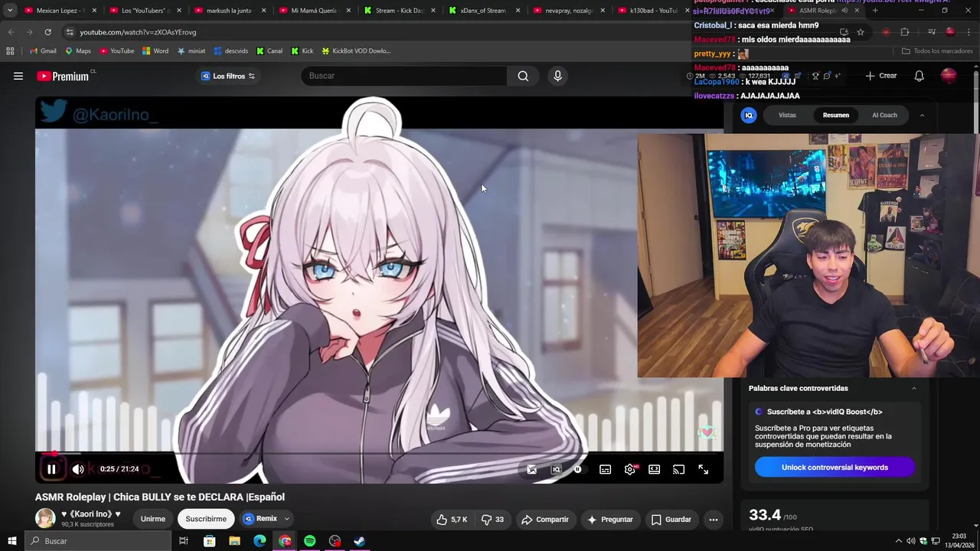Open the Chrome apps grid shortcut
Viewport: 980px width, 551px height.
[10, 51]
